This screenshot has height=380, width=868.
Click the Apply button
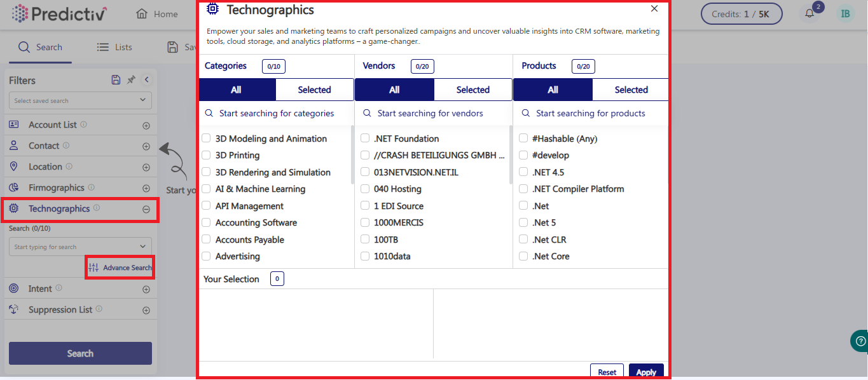(x=646, y=372)
